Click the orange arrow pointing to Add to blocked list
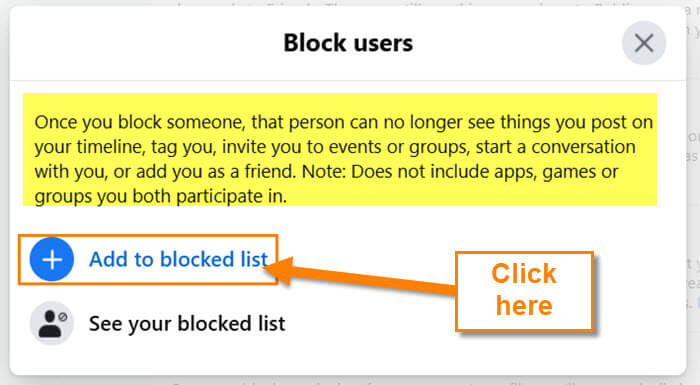700x385 pixels. [362, 276]
